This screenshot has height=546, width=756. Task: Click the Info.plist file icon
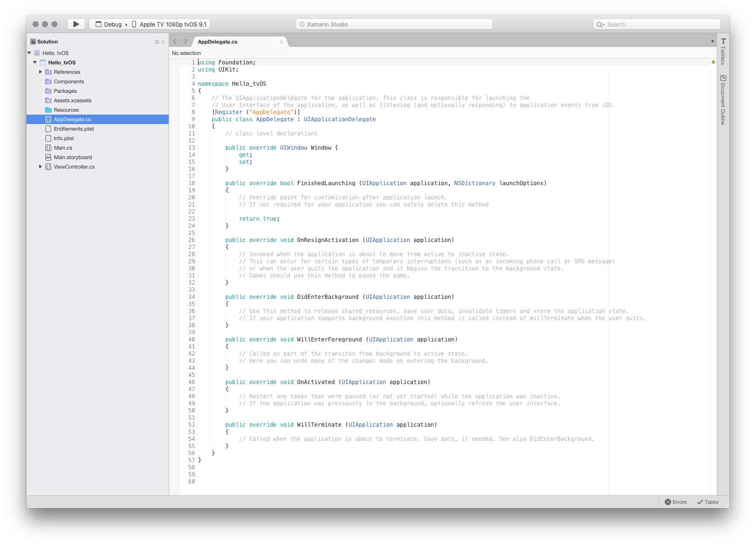point(48,138)
